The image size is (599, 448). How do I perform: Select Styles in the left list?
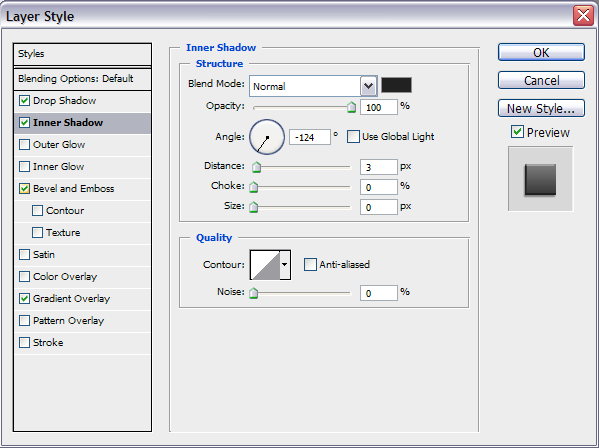pos(82,54)
